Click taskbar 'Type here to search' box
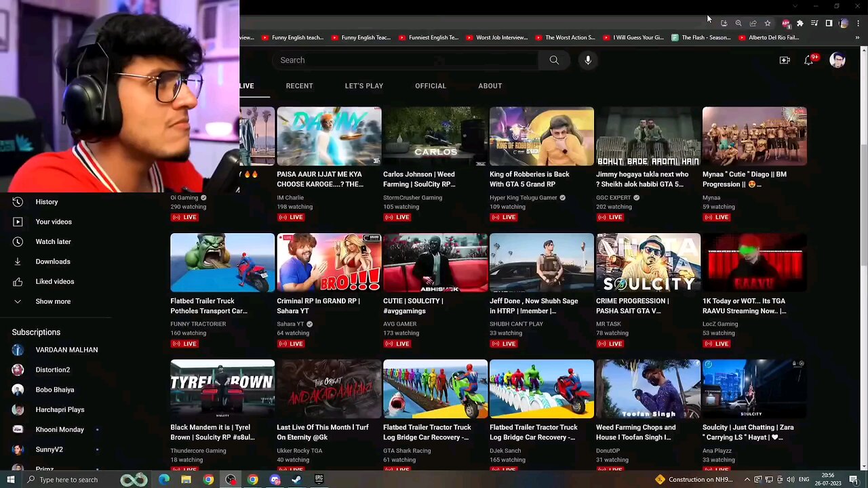 (68, 480)
